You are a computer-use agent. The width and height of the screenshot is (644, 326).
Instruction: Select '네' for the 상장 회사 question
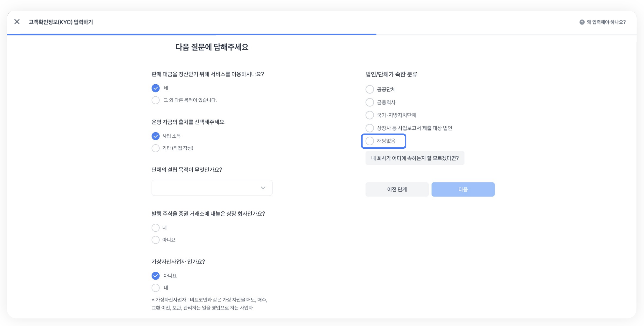156,228
